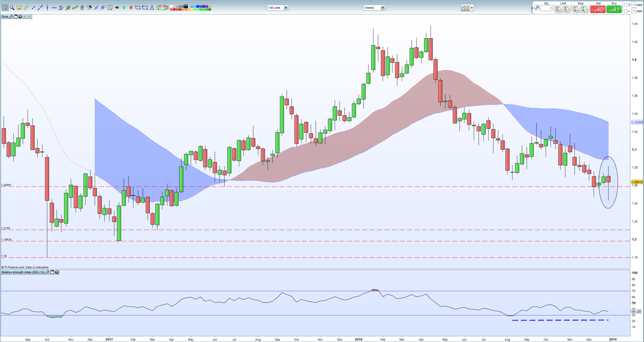
Task: Click the L pips value field
Action: tap(634, 11)
